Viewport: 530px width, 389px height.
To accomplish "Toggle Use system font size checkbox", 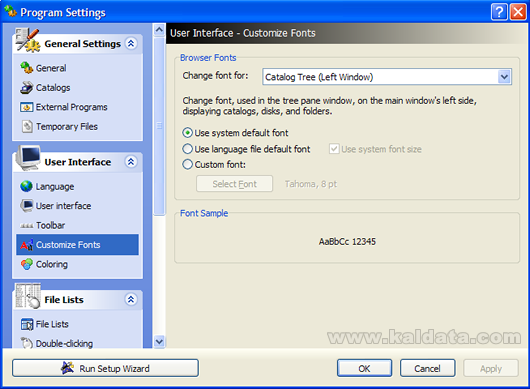I will tap(334, 149).
